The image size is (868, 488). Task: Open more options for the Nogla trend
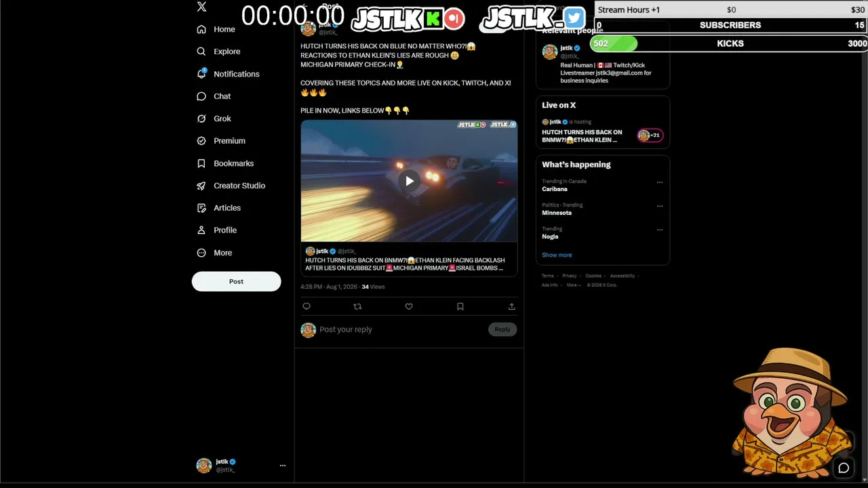pos(660,230)
